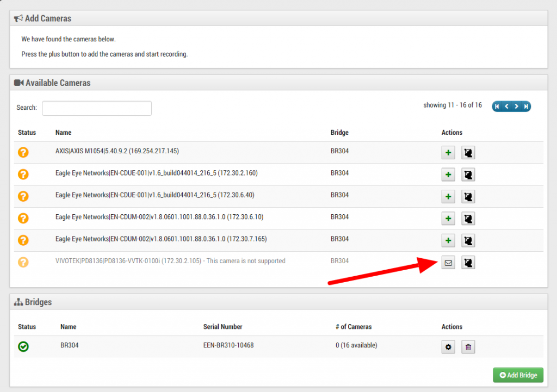Click status icon for camera 172.30.6.40
Image resolution: width=557 pixels, height=392 pixels.
pos(23,196)
